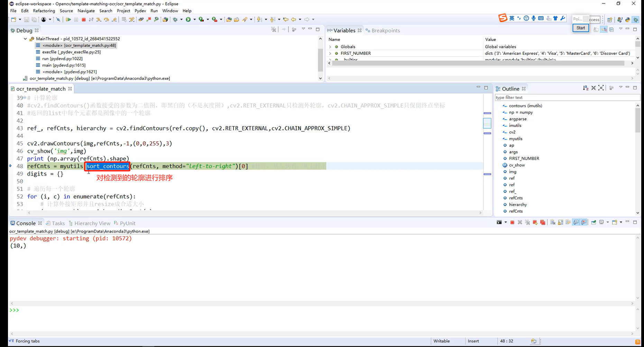This screenshot has width=644, height=347.
Task: Toggle Show Console When Standard Error Changes
Action: 584,222
